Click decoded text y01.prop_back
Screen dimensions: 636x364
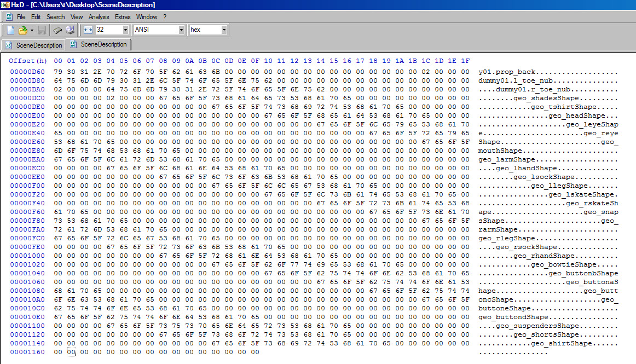point(507,72)
